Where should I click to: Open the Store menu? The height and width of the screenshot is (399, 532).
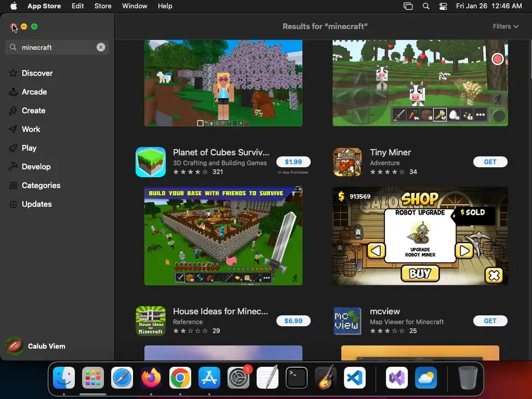click(x=103, y=6)
